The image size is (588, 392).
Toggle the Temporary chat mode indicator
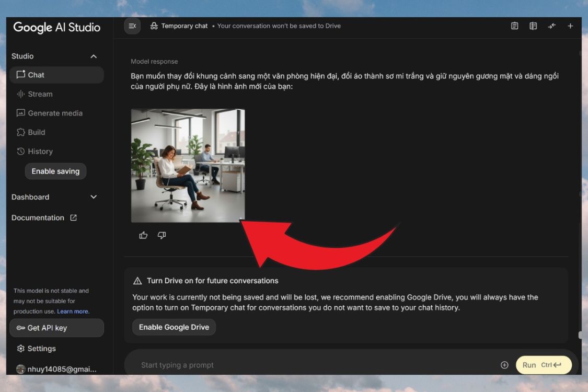coord(179,26)
